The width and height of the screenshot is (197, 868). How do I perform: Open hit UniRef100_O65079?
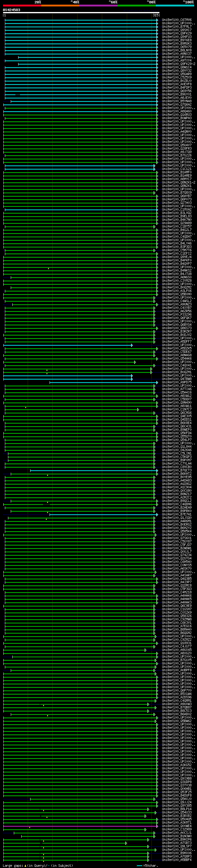[x=176, y=47]
